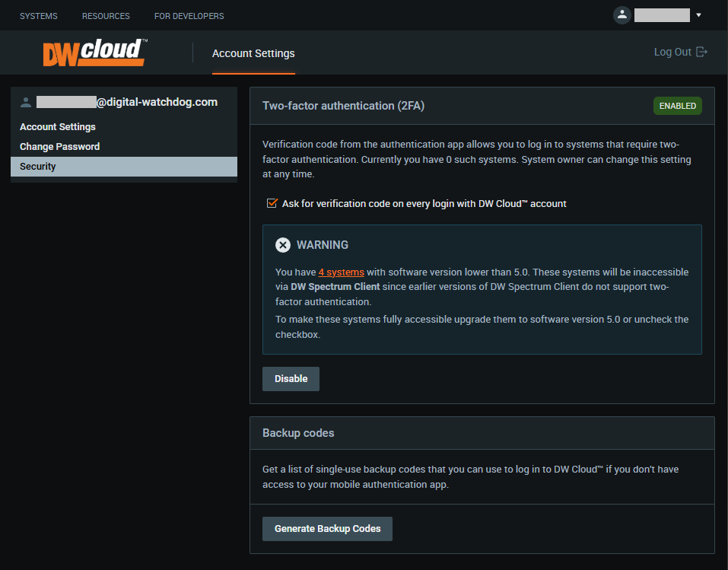
Task: Go to Change Password in the sidebar
Action: click(x=60, y=147)
